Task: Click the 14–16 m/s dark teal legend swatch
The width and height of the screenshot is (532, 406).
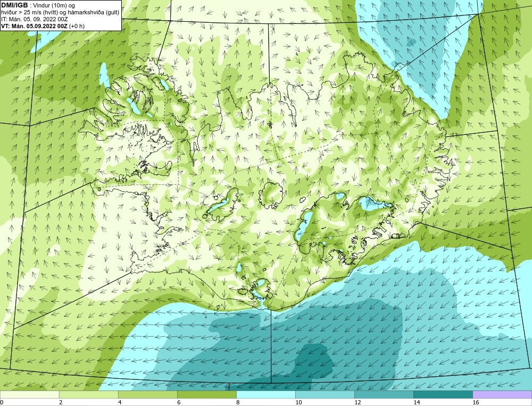Action: pos(443,394)
